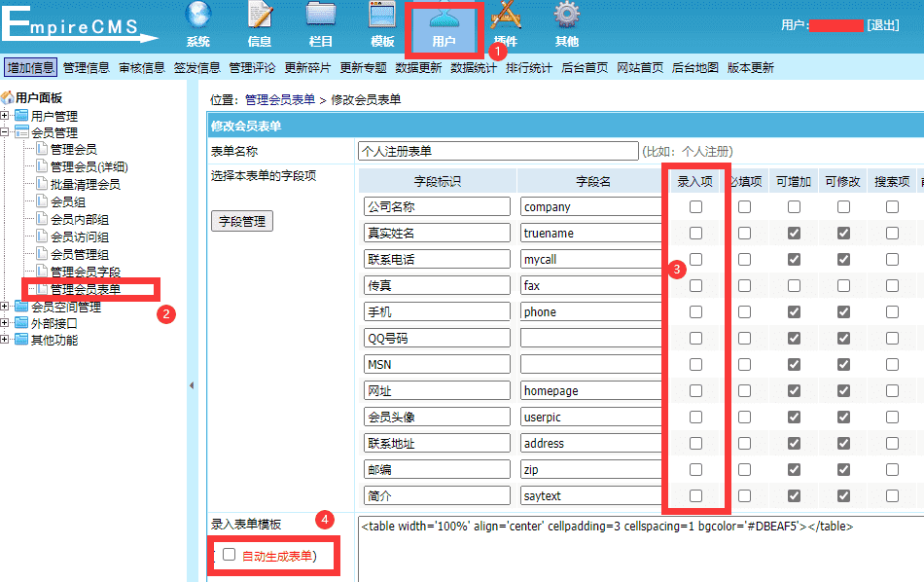Click the 表单名称 input field

[x=498, y=151]
